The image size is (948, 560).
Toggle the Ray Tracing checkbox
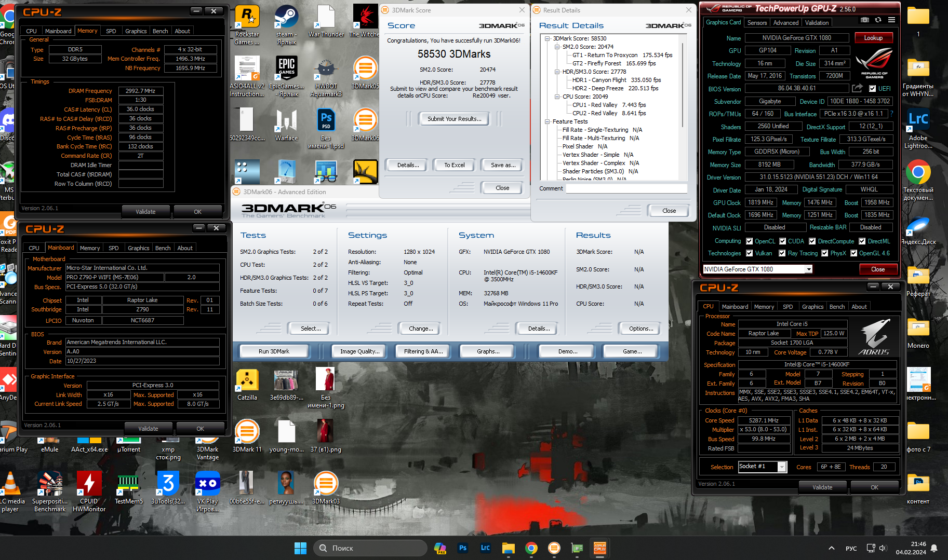pos(782,253)
